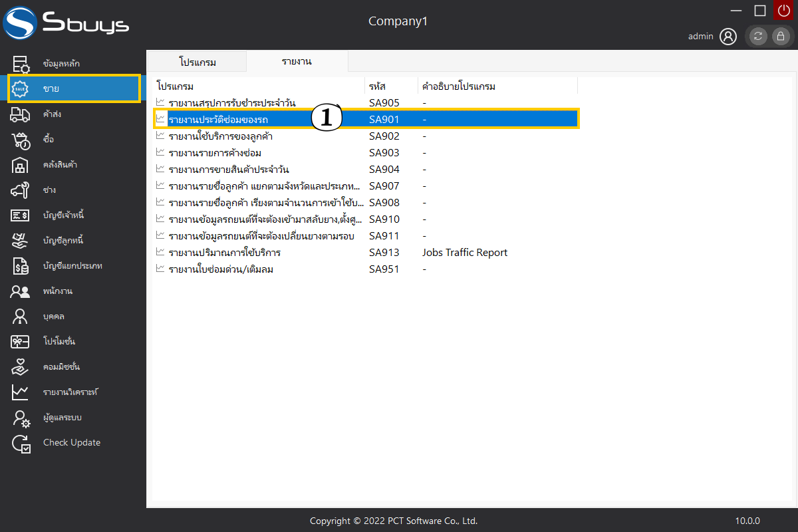Viewport: 798px width, 532px height.
Task: Select report SA901 รายงานประวัติซ่อมของรถ
Action: tap(218, 120)
